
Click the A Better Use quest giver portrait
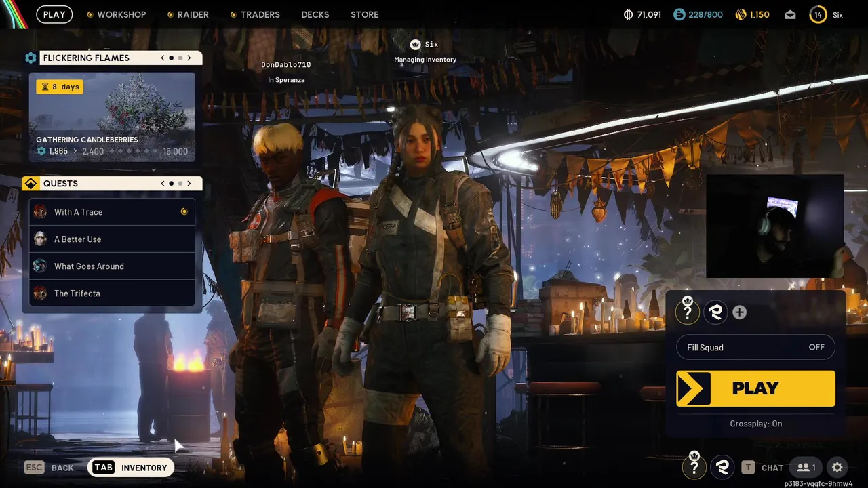(40, 239)
